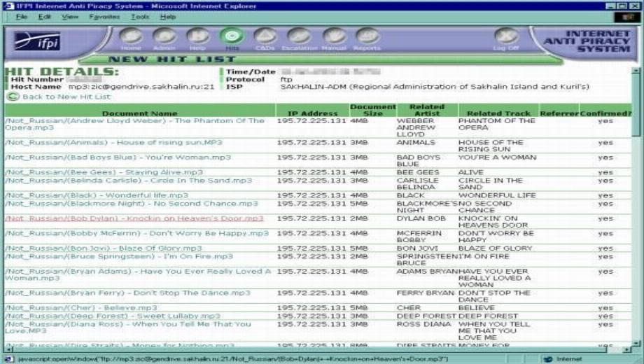Open the Deep Forest Sweet Lullaby link

[x=113, y=316]
